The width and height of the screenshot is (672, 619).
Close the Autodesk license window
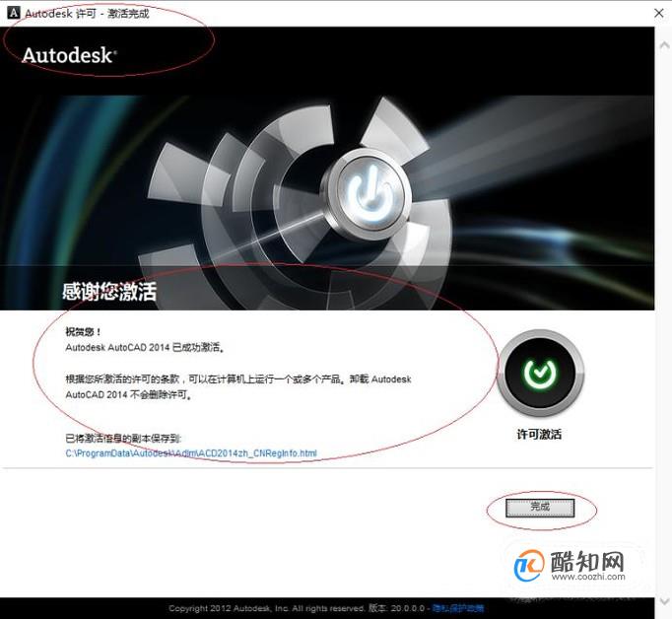tap(659, 13)
